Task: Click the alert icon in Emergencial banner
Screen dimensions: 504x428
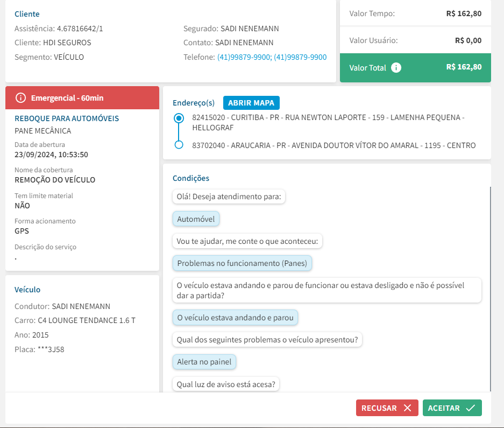Action: click(x=20, y=98)
